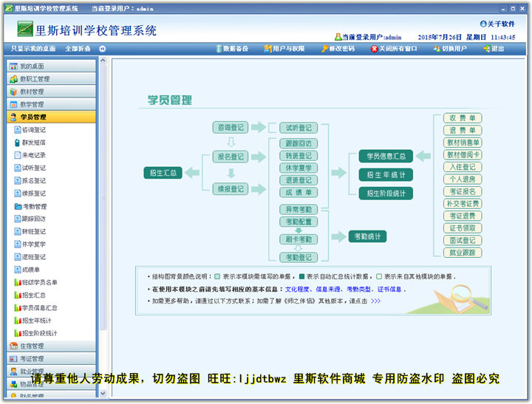Collapse sidebar with round arrow button
Image resolution: width=532 pixels, height=404 pixels.
[103, 49]
